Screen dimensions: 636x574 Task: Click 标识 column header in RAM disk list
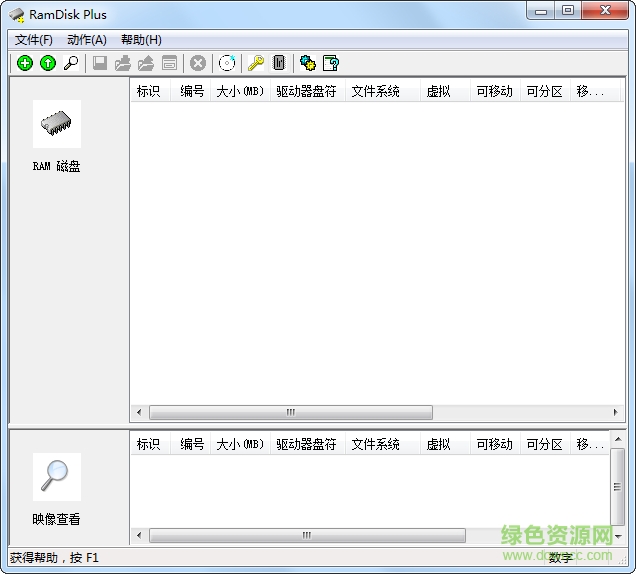click(150, 91)
